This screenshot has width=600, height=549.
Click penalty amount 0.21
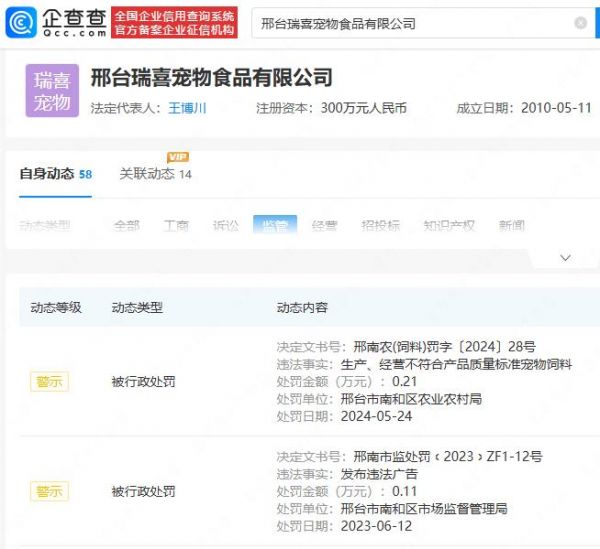[404, 381]
